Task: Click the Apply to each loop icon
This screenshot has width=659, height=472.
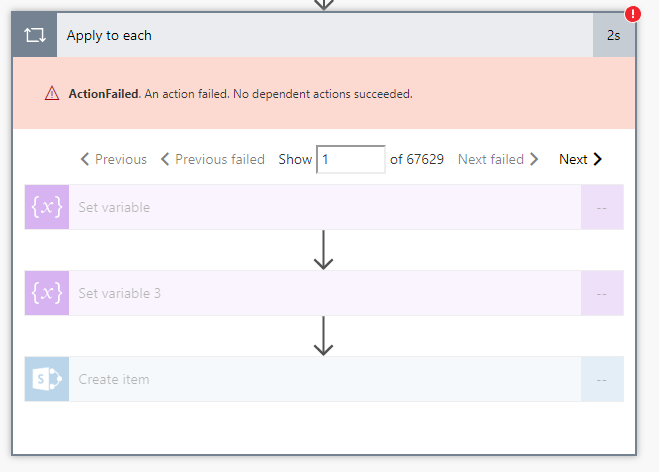Action: pos(35,35)
